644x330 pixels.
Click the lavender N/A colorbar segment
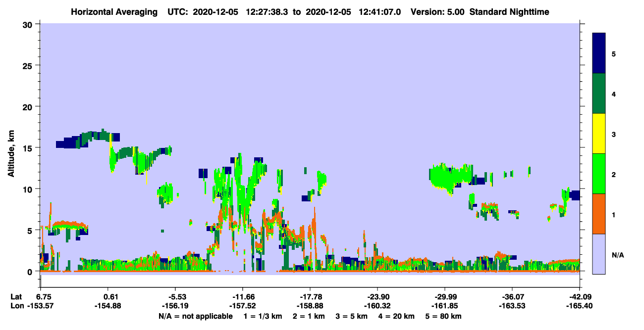[599, 253]
